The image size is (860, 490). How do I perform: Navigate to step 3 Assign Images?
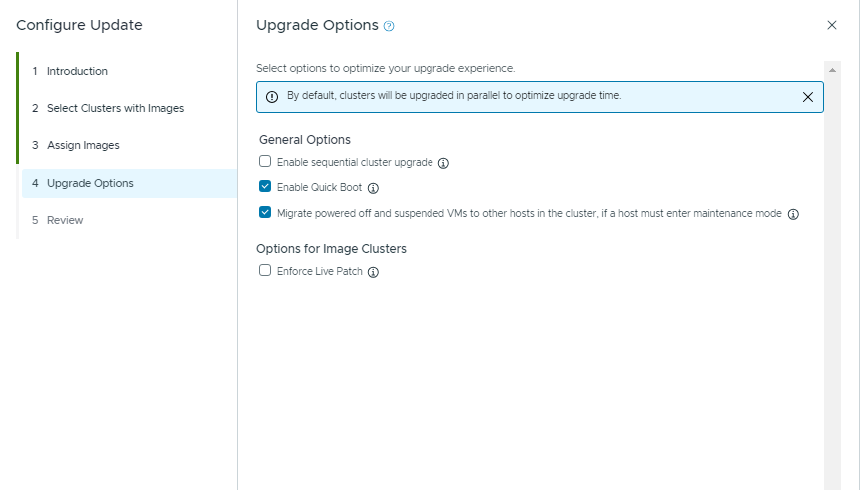(x=83, y=145)
